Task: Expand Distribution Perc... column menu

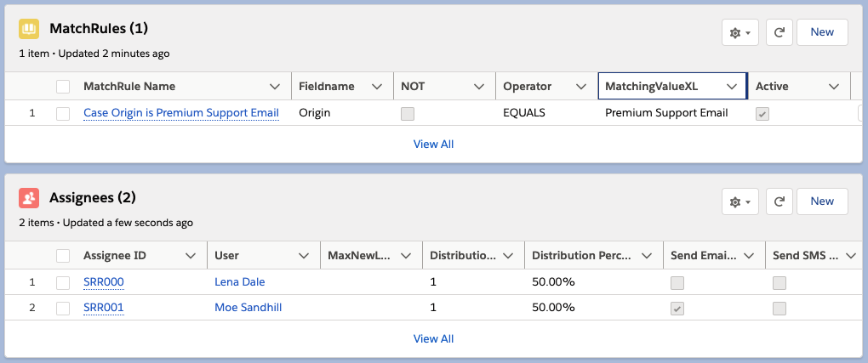Action: coord(646,256)
